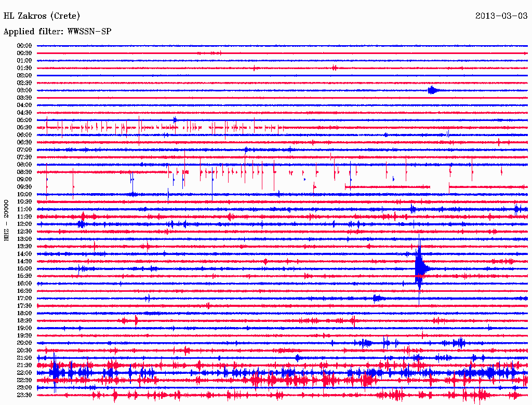This screenshot has width=532, height=405.
Task: Click the blue event burst on the 17:00 trace
Action: [378, 299]
